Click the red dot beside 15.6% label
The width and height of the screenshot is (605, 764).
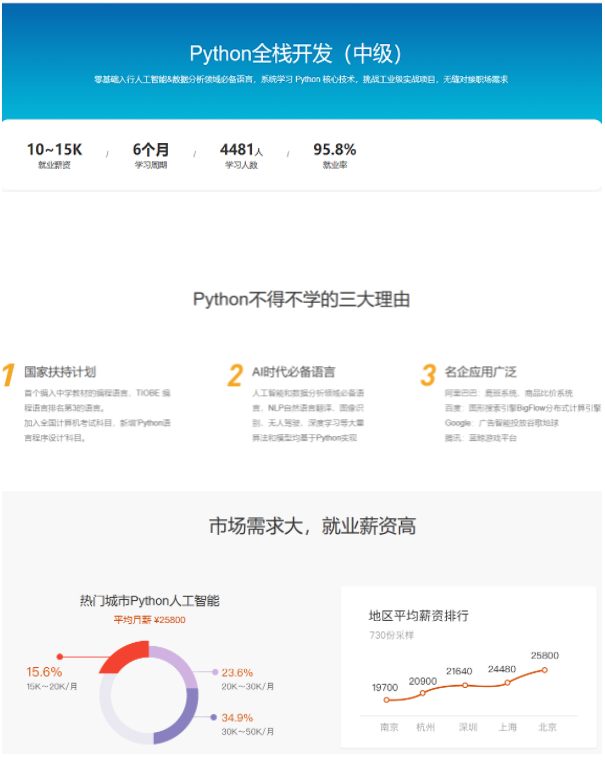tap(60, 657)
